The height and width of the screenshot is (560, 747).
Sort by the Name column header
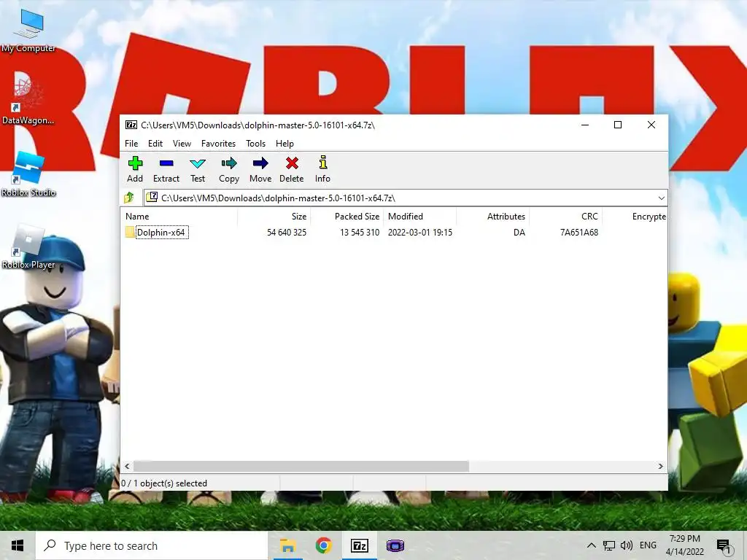179,216
